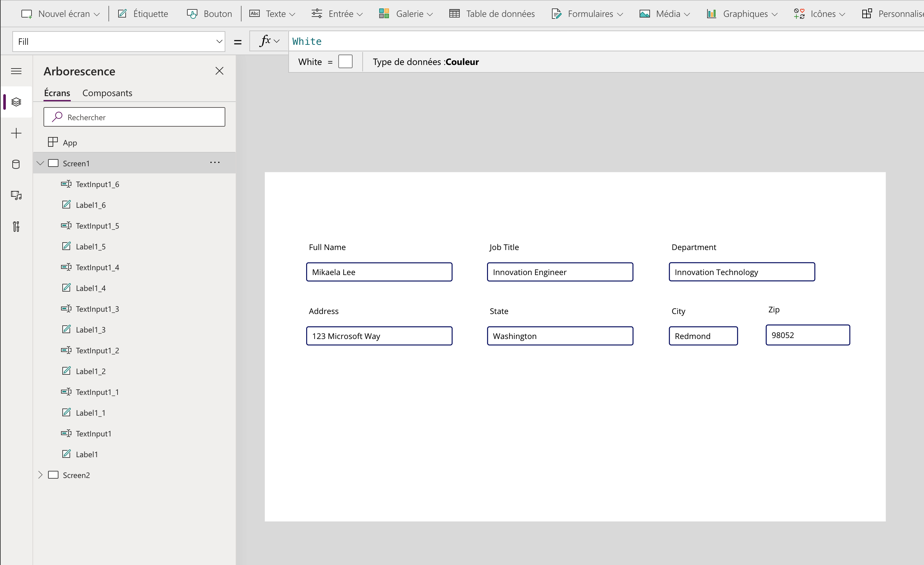Click the Graphiques chart icon
This screenshot has height=565, width=924.
pyautogui.click(x=711, y=14)
